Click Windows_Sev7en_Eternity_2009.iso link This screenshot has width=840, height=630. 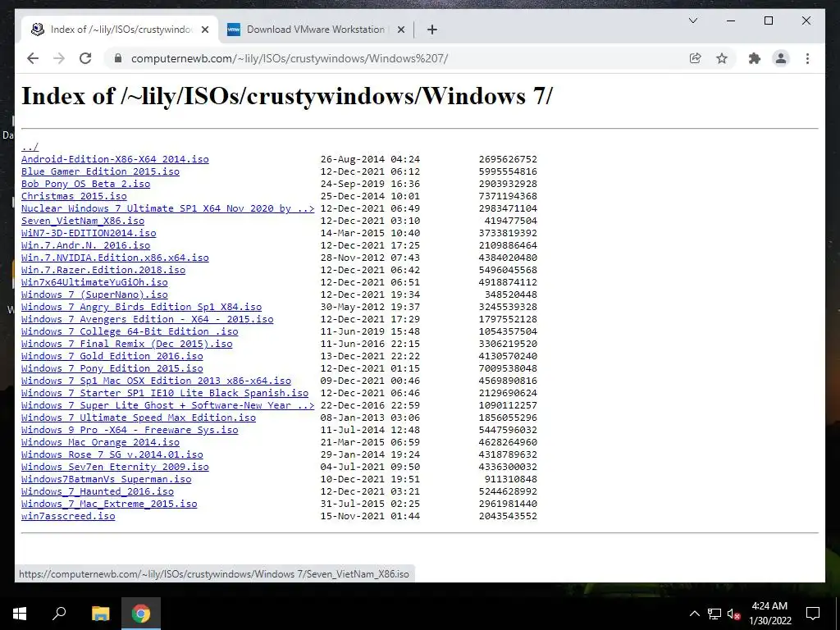pyautogui.click(x=115, y=467)
